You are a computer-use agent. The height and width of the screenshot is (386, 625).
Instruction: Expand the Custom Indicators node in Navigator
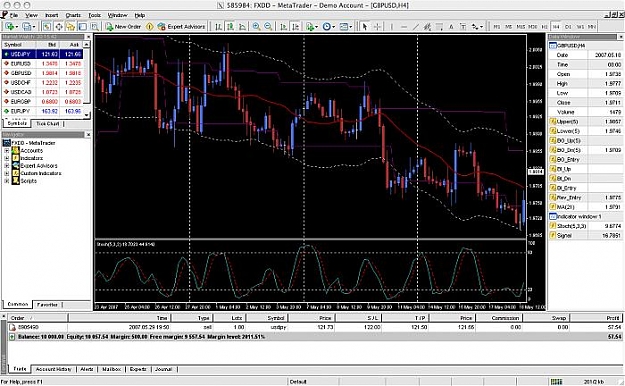[x=6, y=173]
